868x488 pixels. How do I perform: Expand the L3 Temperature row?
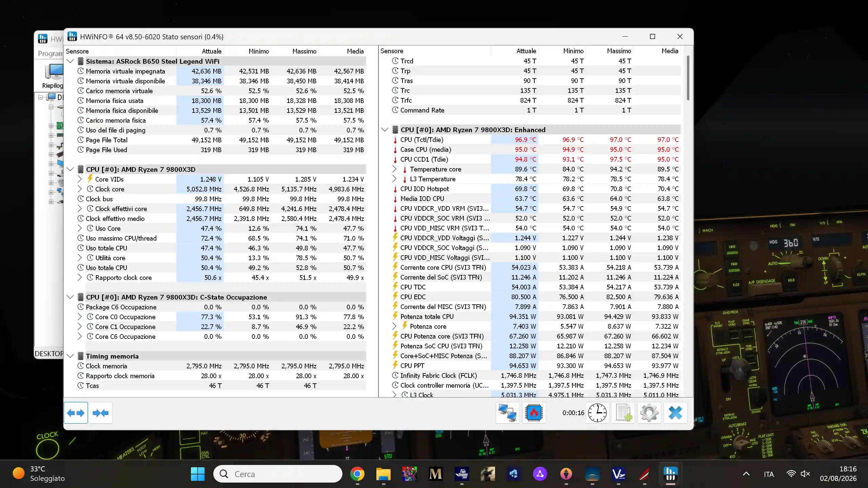pyautogui.click(x=394, y=179)
